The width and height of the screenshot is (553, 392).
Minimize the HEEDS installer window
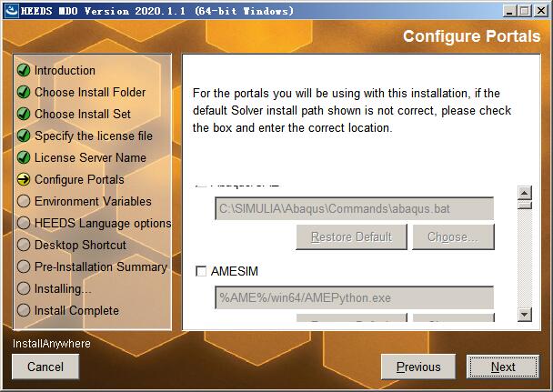pyautogui.click(x=509, y=11)
